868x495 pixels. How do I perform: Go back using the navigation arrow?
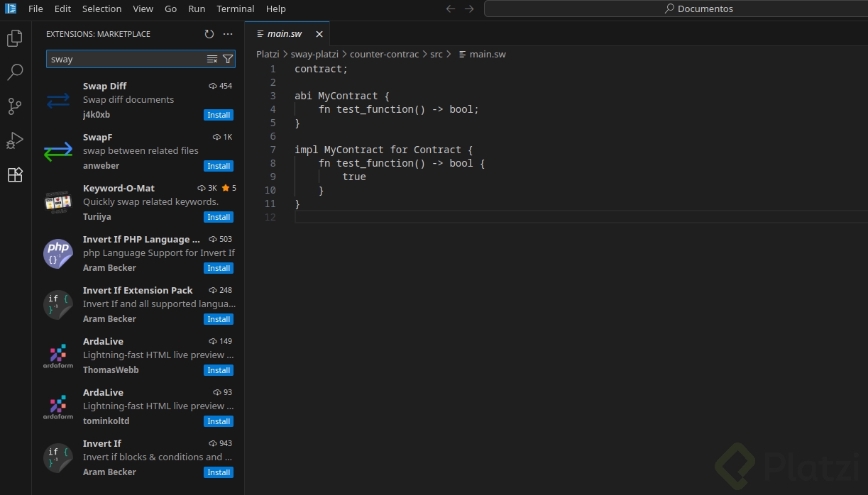(450, 9)
